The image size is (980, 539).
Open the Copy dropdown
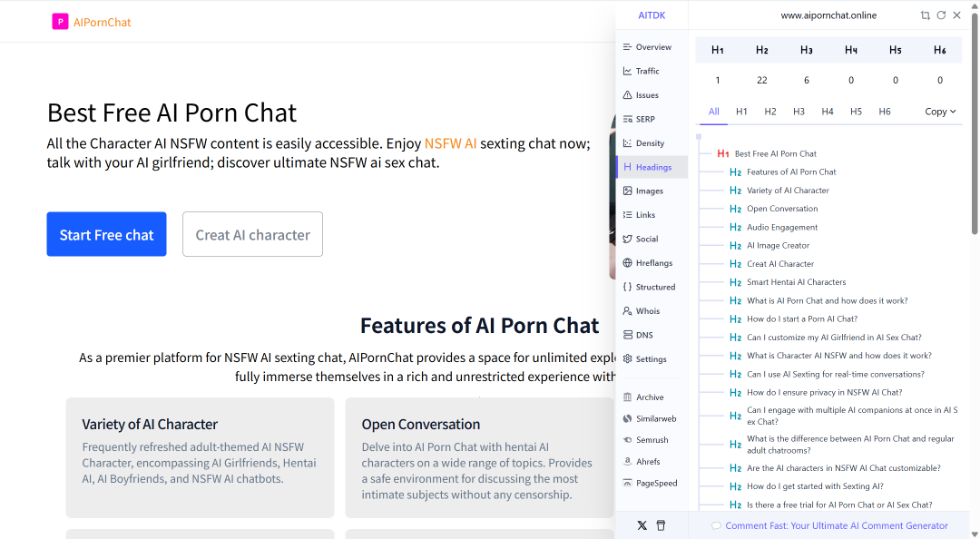click(940, 112)
